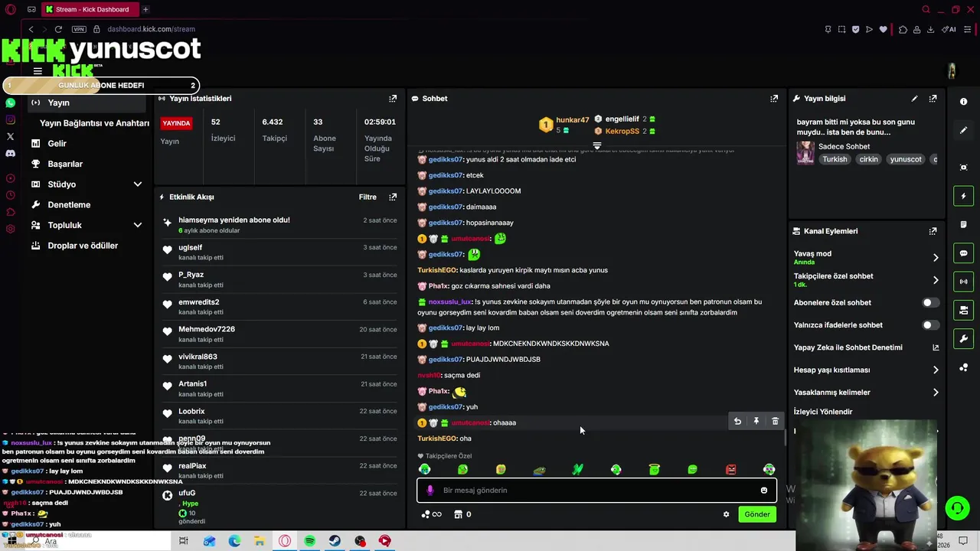Click the Gönder send button
980x551 pixels.
pos(757,514)
